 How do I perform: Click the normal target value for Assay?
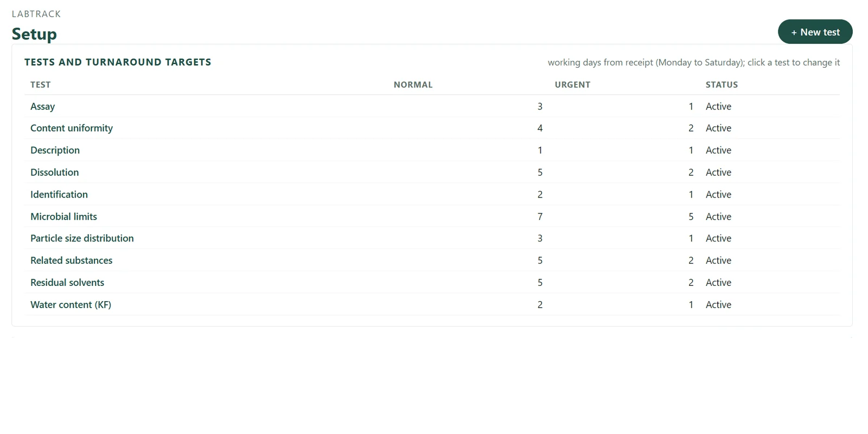click(x=540, y=106)
